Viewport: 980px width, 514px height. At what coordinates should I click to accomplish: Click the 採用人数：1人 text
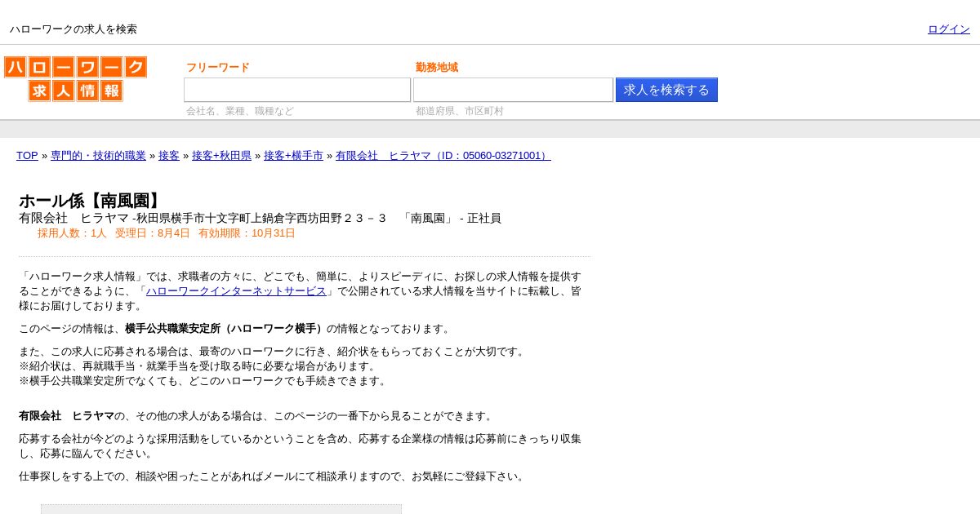72,233
